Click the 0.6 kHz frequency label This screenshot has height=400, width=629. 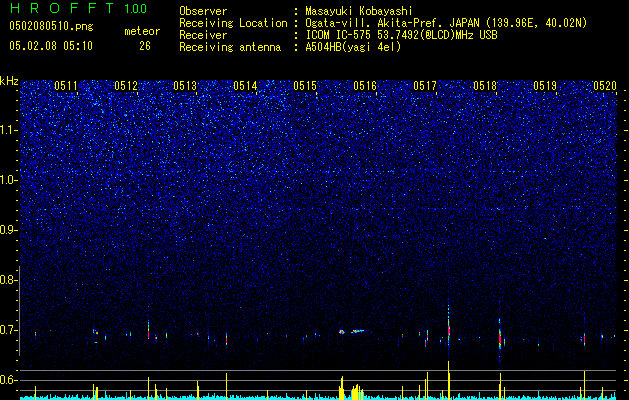[x=8, y=380]
